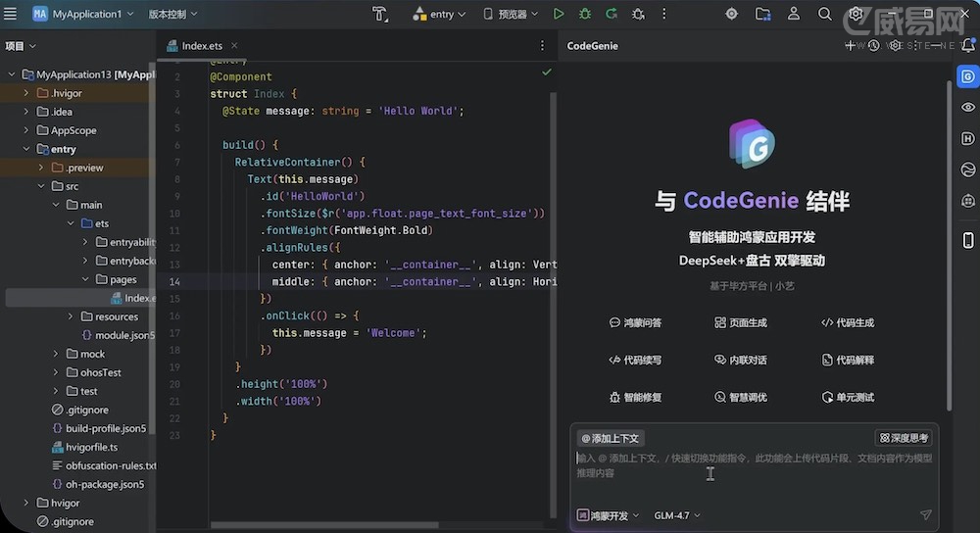The width and height of the screenshot is (980, 533).
Task: Open the 预览器 device dropdown
Action: (511, 14)
